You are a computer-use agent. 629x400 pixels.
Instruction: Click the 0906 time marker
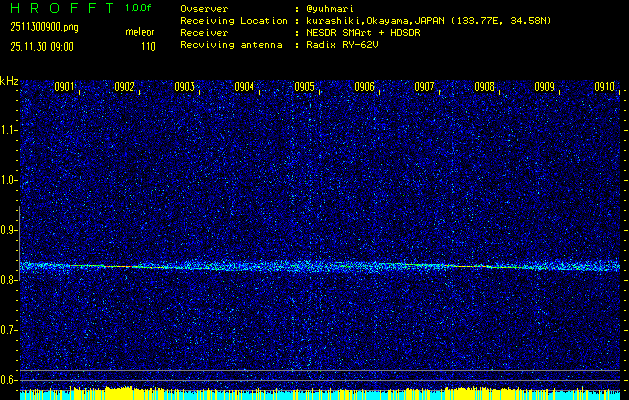tap(365, 87)
